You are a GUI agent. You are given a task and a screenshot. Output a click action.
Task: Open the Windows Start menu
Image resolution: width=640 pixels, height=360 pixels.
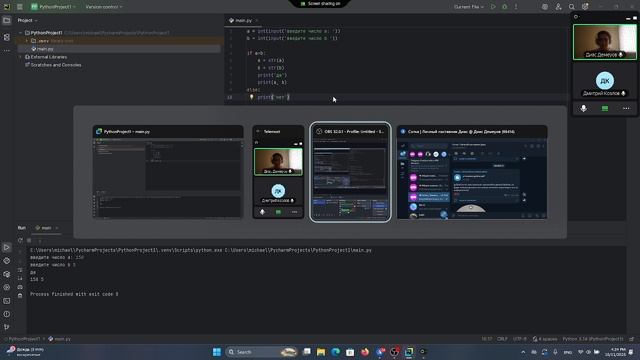(x=217, y=352)
